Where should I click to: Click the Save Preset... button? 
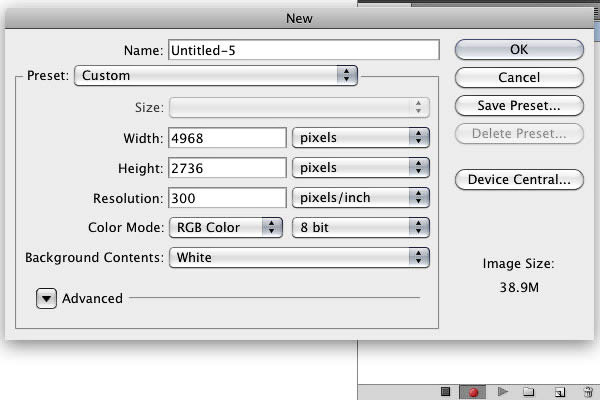click(x=519, y=105)
